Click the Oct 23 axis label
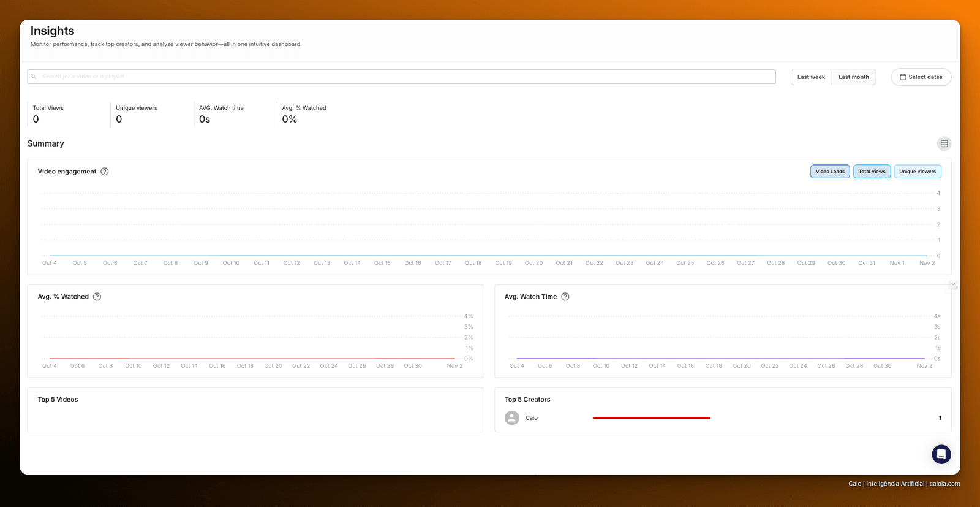This screenshot has width=980, height=507. tap(625, 263)
